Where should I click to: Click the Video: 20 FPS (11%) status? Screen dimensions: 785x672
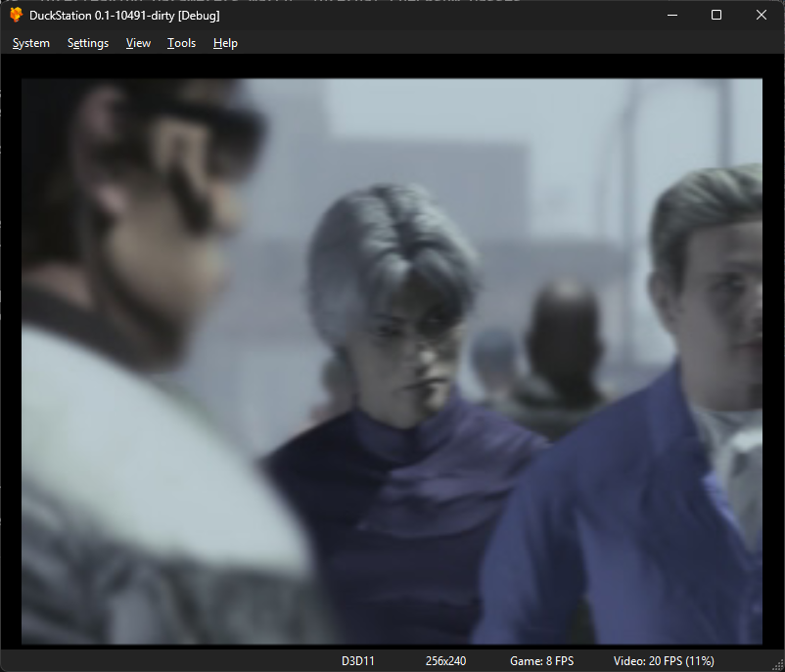pyautogui.click(x=664, y=661)
